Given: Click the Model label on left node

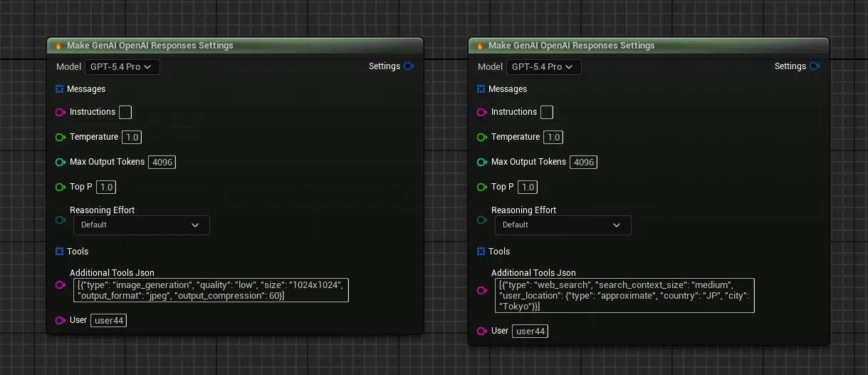Looking at the screenshot, I should [68, 67].
